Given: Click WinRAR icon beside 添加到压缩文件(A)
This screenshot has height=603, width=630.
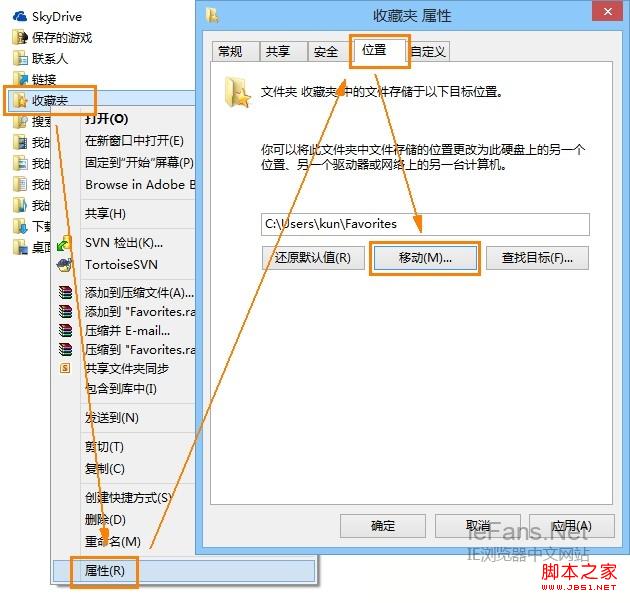Looking at the screenshot, I should [65, 292].
